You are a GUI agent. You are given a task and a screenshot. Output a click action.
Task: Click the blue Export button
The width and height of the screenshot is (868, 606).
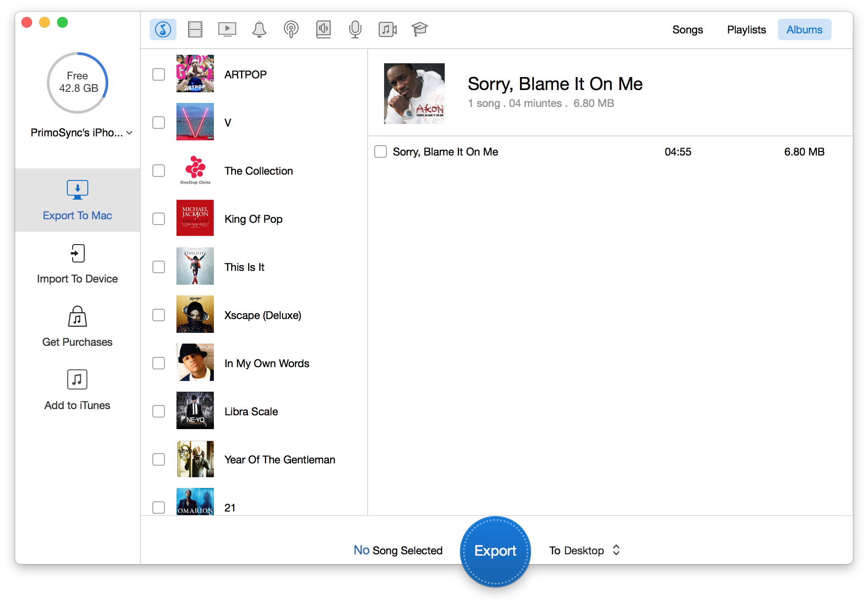[495, 551]
